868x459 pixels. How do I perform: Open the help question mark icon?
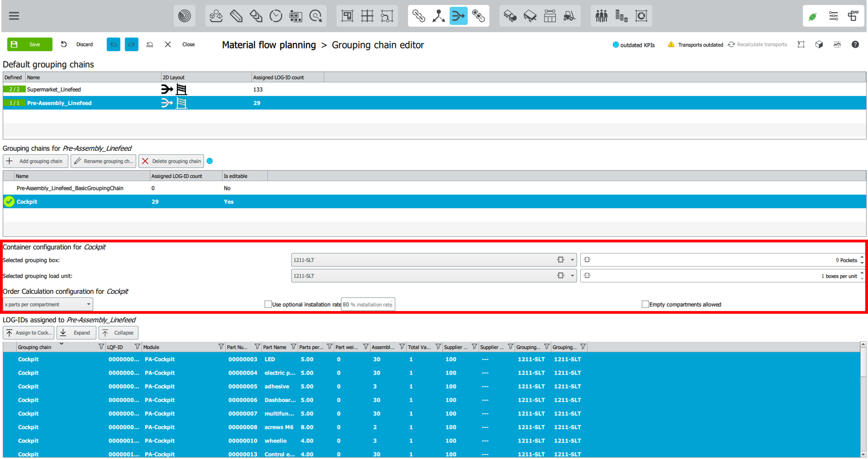(x=855, y=44)
